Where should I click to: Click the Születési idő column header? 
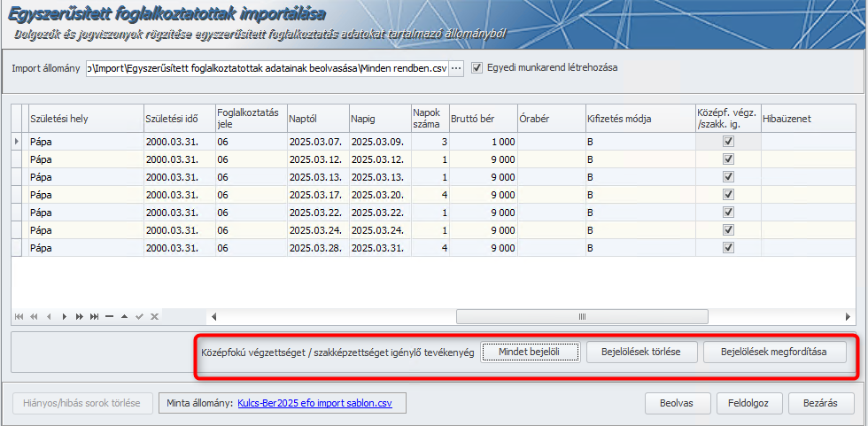coord(179,118)
